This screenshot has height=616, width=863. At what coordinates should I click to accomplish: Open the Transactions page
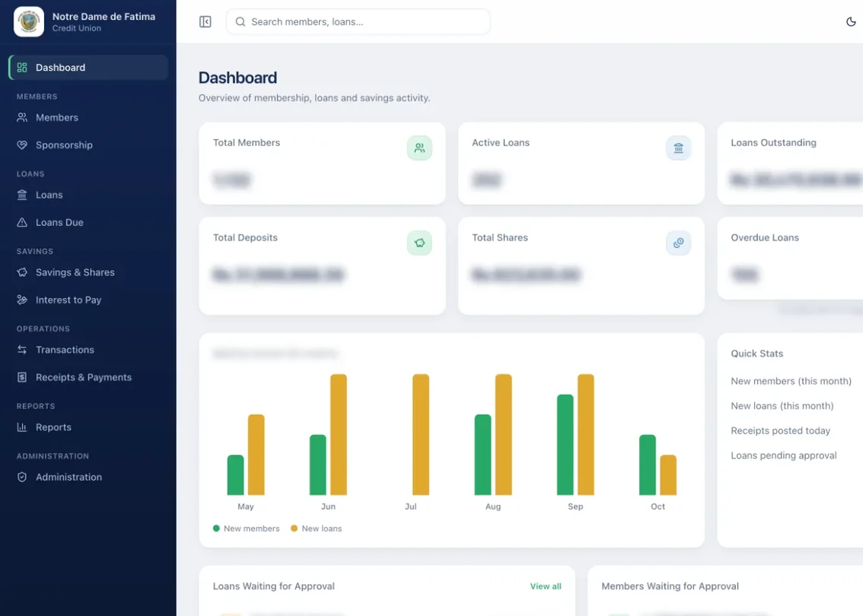coord(88,350)
